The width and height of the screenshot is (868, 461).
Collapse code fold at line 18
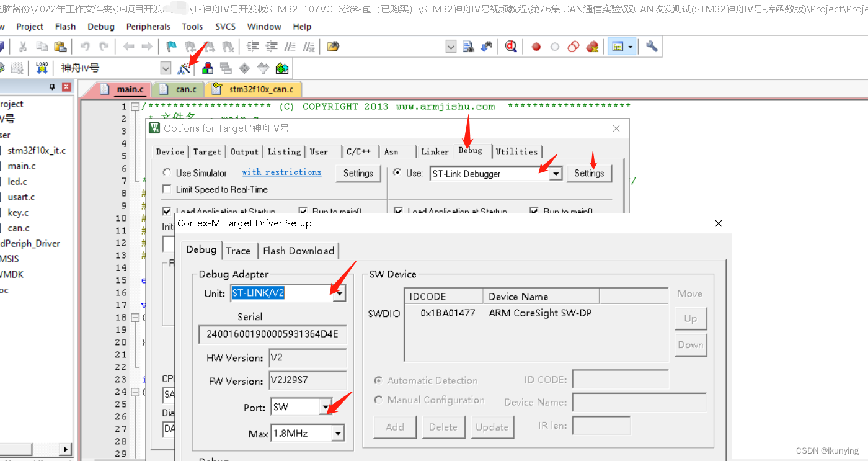pyautogui.click(x=135, y=318)
